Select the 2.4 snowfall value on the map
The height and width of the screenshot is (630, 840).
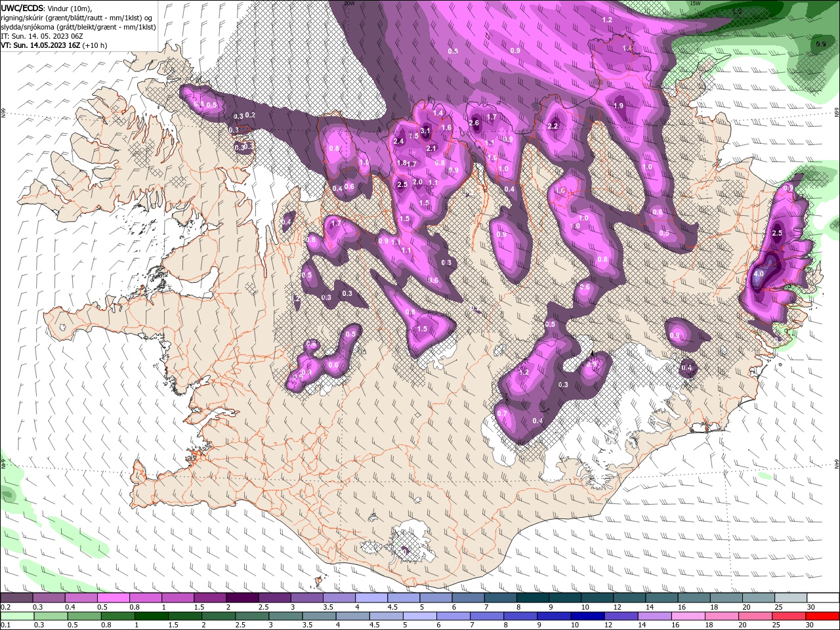pos(398,142)
